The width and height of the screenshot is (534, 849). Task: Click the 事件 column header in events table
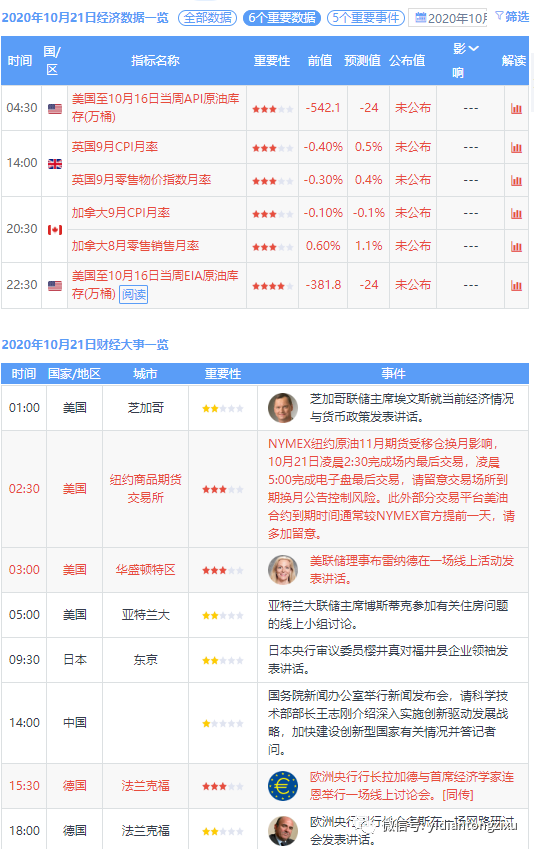pos(393,374)
